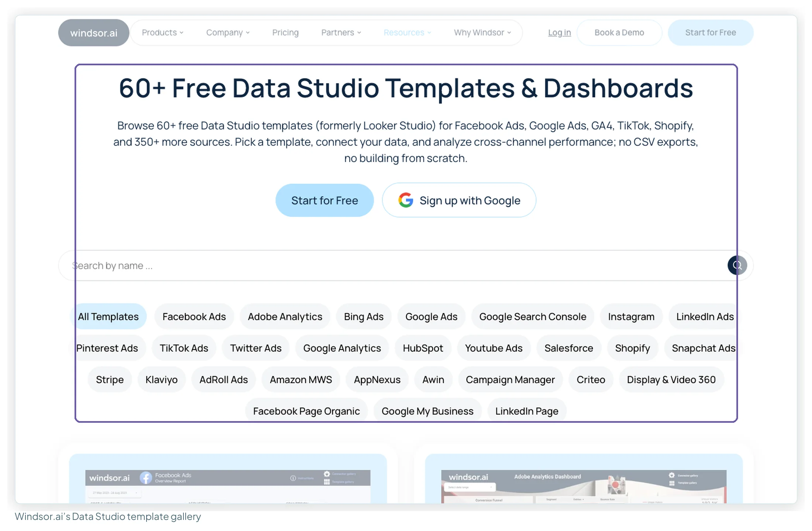Image resolution: width=812 pixels, height=531 pixels.
Task: Select the TikTok Ads filter
Action: coord(184,348)
